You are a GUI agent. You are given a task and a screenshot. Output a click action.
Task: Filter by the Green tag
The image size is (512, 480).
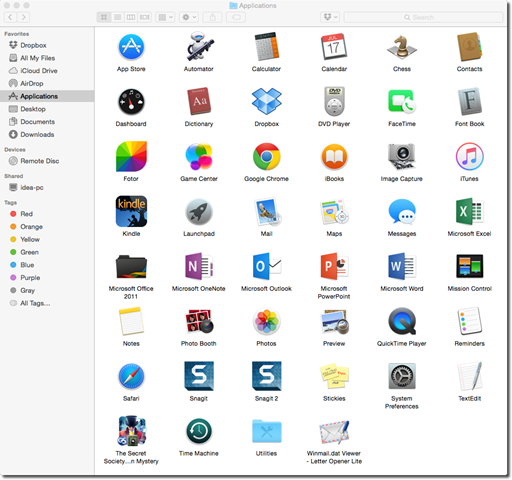(x=47, y=252)
